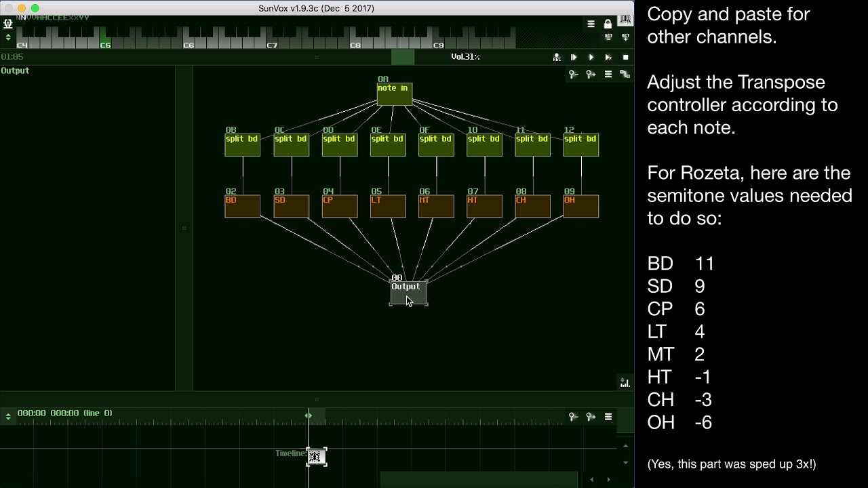Play the current pattern
The width and height of the screenshot is (868, 488).
[x=608, y=58]
